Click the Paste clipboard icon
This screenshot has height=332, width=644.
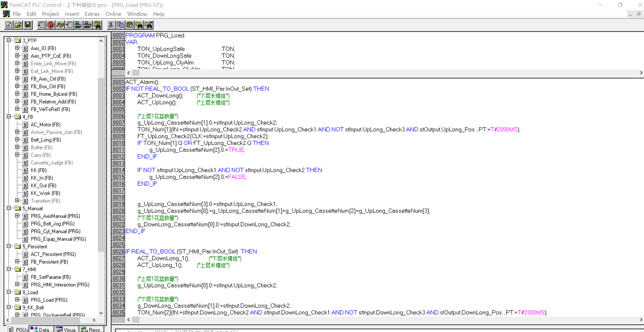[130, 25]
